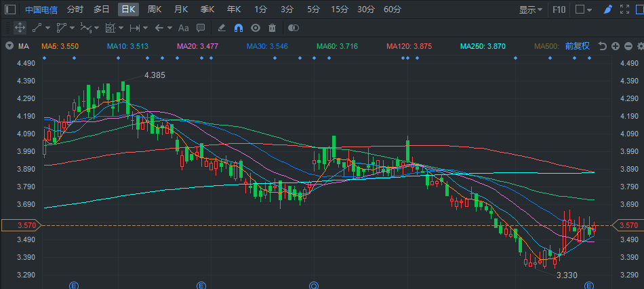Click the MA10: 3.513 value
The image size is (644, 289).
pyautogui.click(x=127, y=46)
